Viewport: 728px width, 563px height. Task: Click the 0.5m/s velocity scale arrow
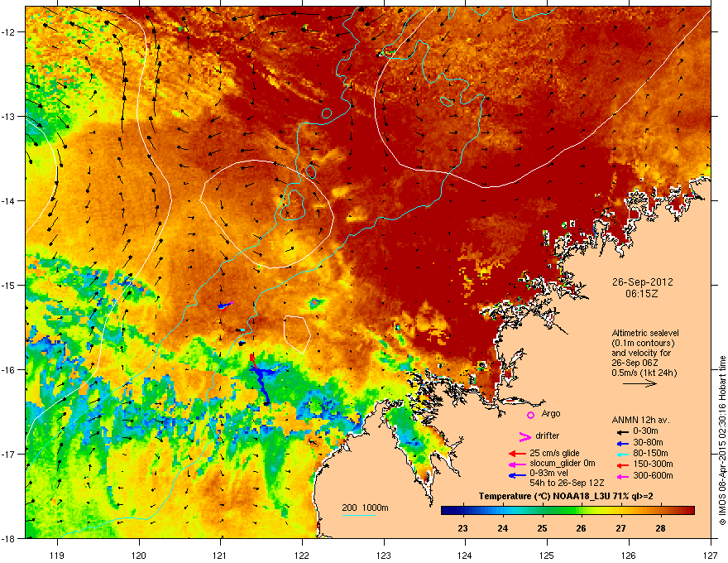click(x=639, y=383)
